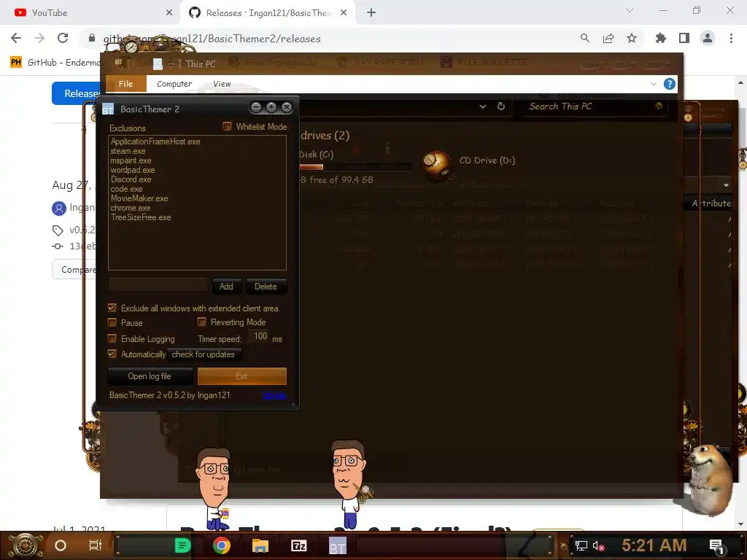Click the Add exclusion button

click(226, 286)
